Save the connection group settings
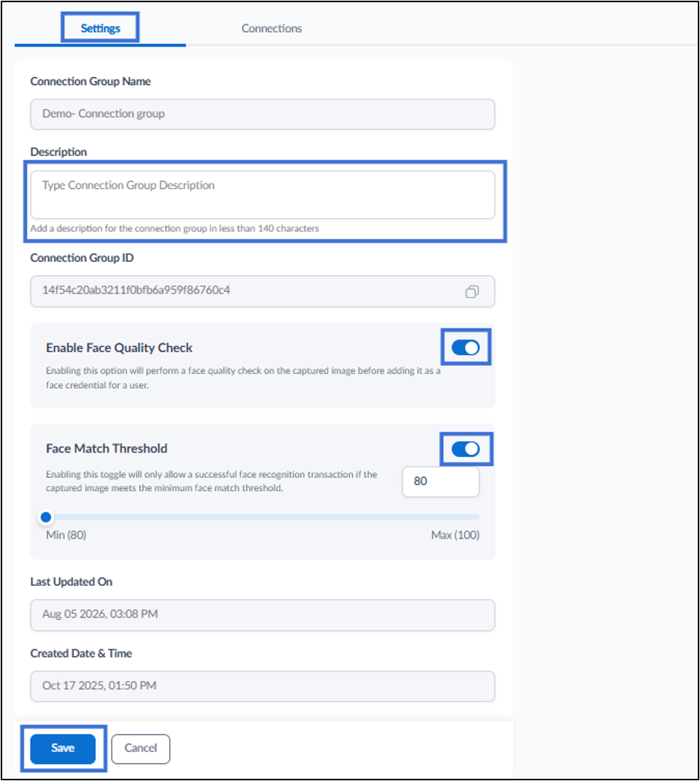The image size is (700, 781). [x=63, y=748]
